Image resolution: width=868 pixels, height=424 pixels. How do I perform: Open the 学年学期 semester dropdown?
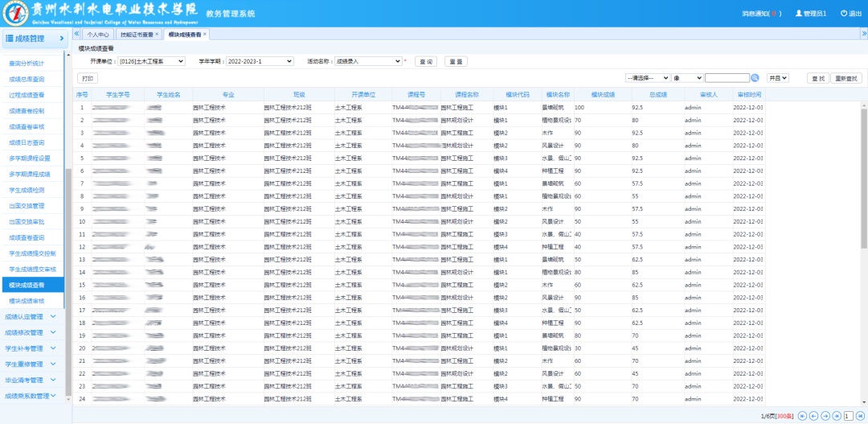[x=259, y=61]
